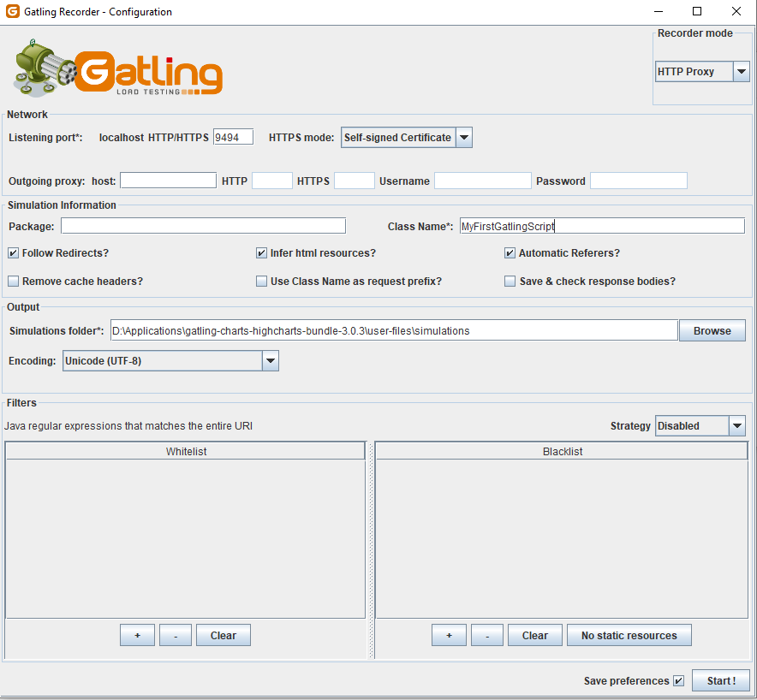
Task: Toggle Save preferences checkbox
Action: [679, 680]
